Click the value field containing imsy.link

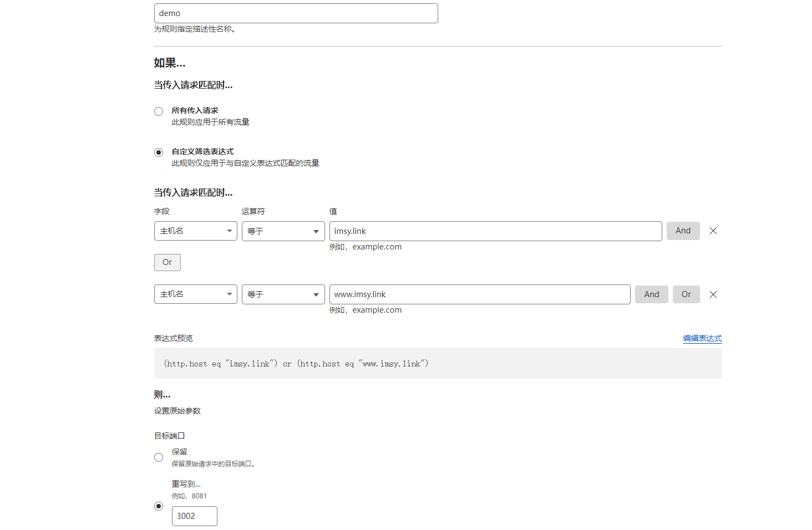(495, 231)
